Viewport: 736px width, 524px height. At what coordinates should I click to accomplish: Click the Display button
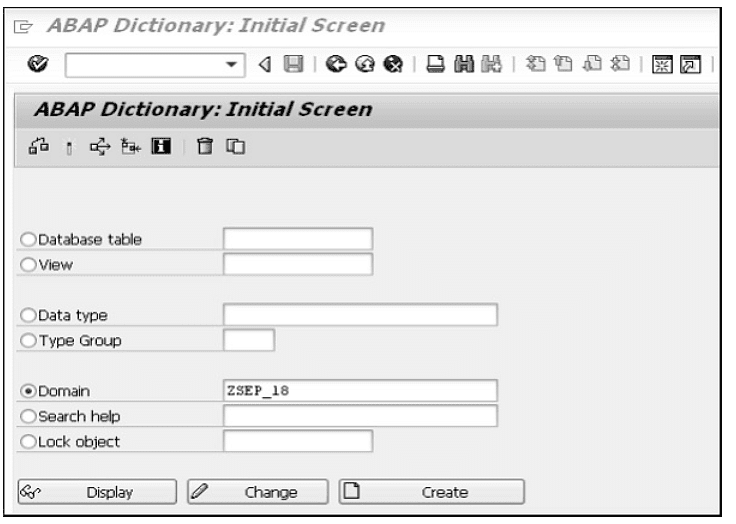[97, 492]
